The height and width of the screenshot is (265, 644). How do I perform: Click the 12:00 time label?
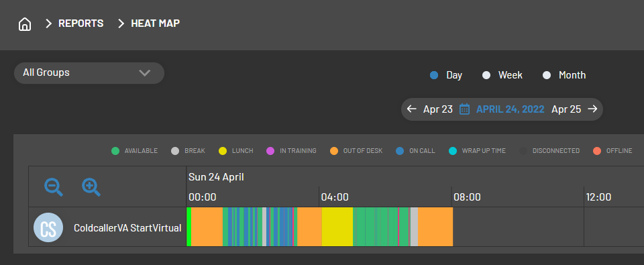click(x=598, y=197)
